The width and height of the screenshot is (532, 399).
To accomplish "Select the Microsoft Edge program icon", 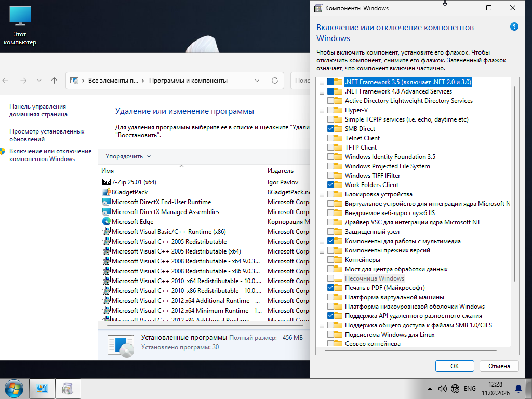I will [107, 221].
